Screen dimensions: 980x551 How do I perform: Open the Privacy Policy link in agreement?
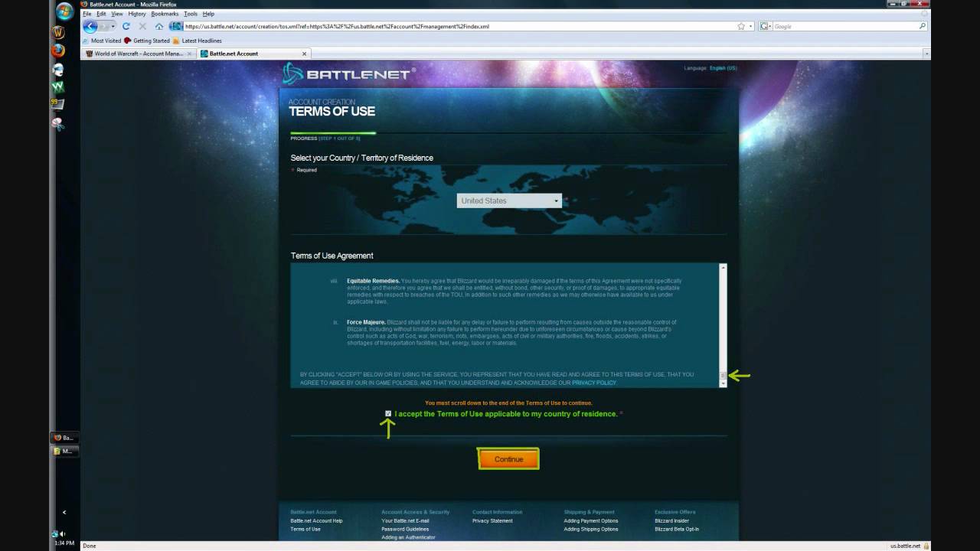click(x=593, y=382)
